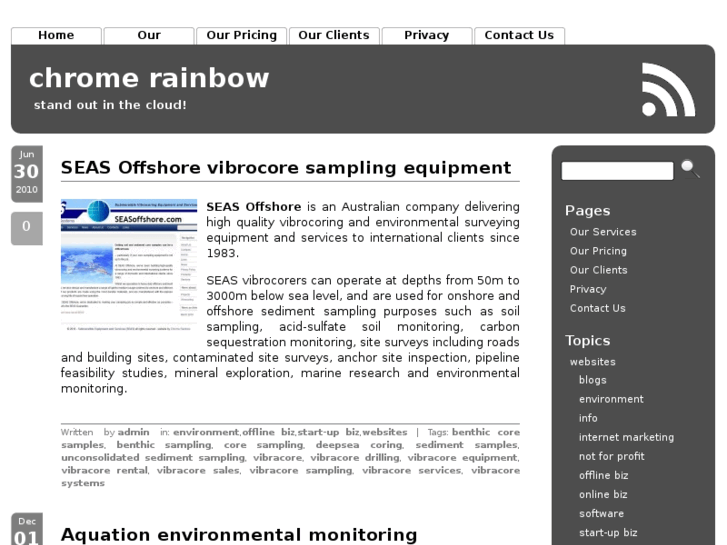Open the RSS feed icon
The image size is (727, 545).
[x=668, y=89]
